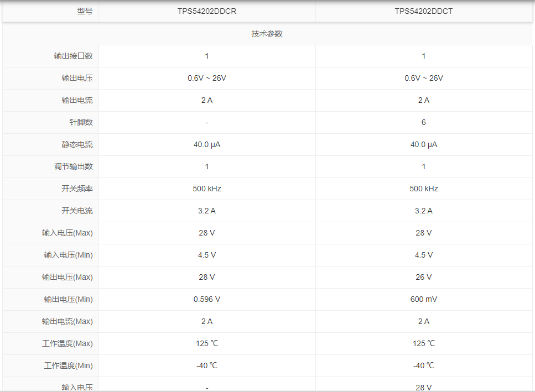Click 0.6V ~ 26V under TPS54202DDCT
The height and width of the screenshot is (392, 535).
point(423,78)
